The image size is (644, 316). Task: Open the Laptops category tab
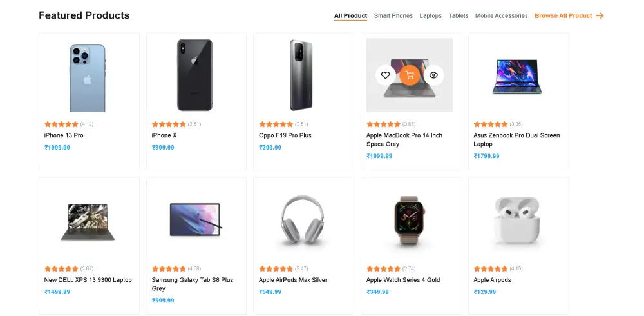pos(431,15)
